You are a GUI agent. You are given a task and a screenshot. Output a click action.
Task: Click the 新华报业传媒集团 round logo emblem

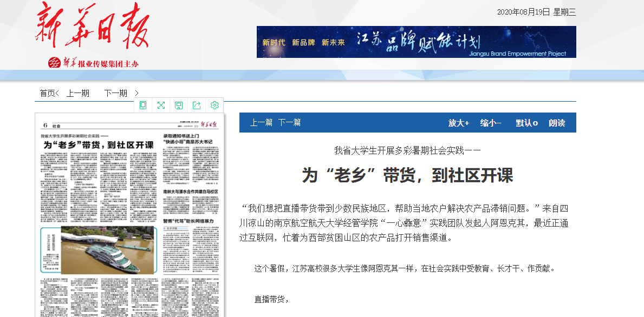(x=55, y=63)
